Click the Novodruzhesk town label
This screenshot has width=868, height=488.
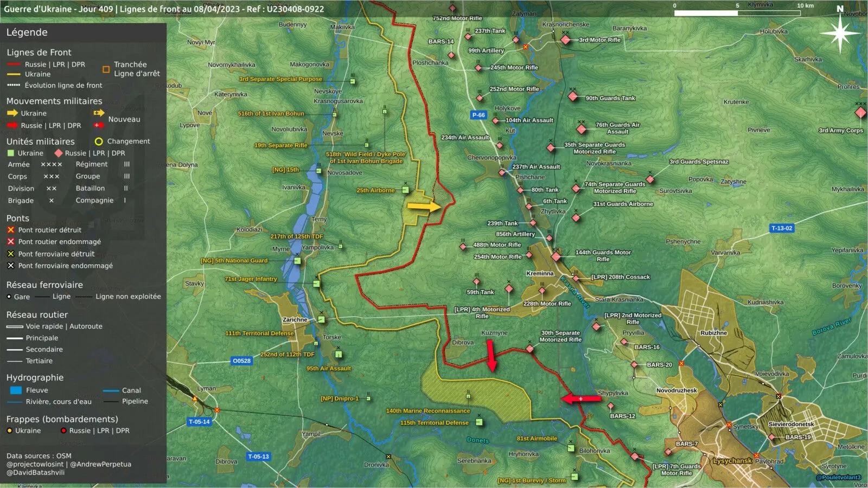pyautogui.click(x=676, y=390)
